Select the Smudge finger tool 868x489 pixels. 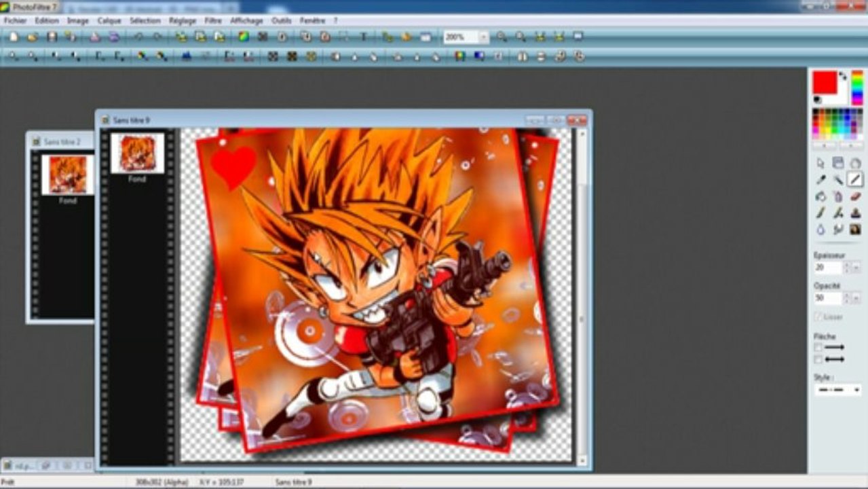tap(838, 230)
